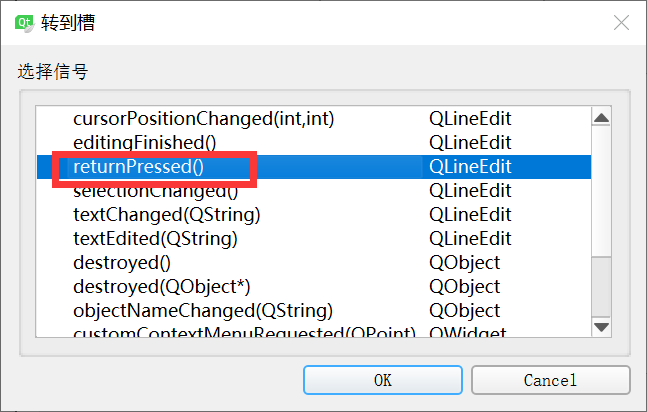The height and width of the screenshot is (412, 647).
Task: Select destroyed() signal
Action: [122, 263]
